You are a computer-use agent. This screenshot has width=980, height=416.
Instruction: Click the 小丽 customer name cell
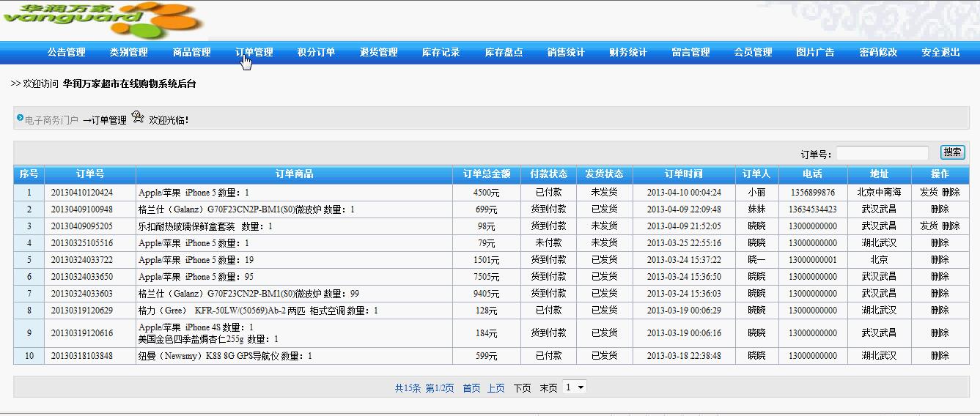tap(756, 193)
